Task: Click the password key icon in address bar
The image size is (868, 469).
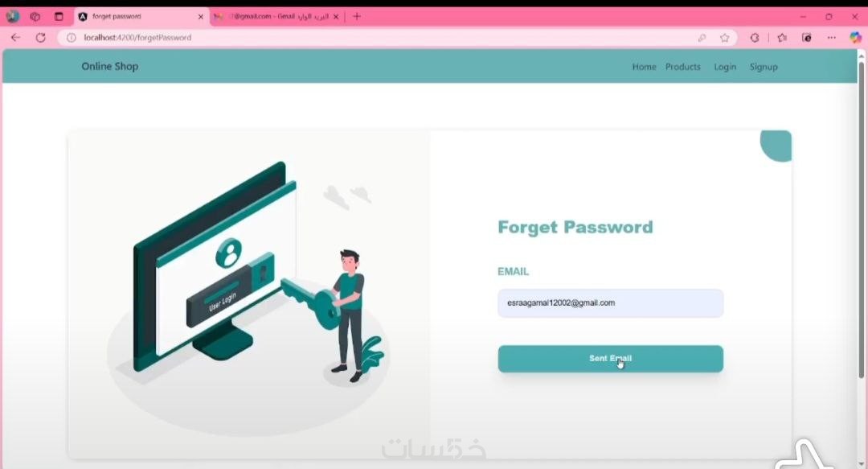Action: coord(702,38)
